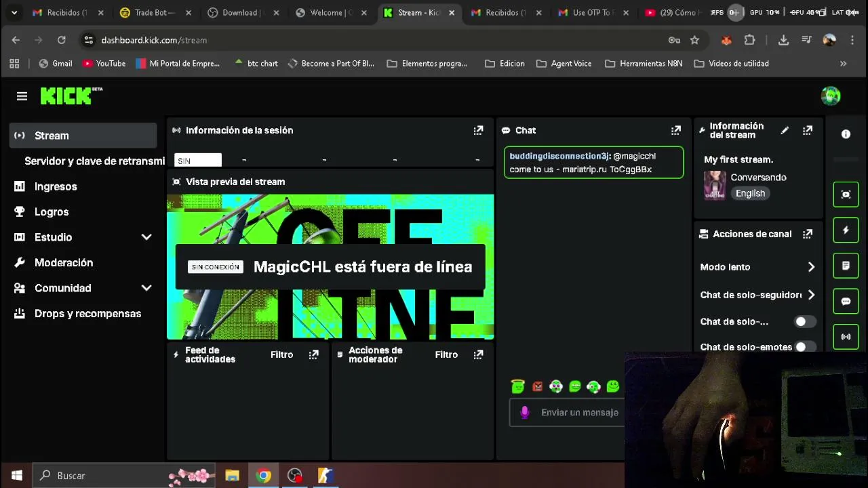The width and height of the screenshot is (868, 488).
Task: Toggle the chat bubble widget button
Action: [x=846, y=301]
